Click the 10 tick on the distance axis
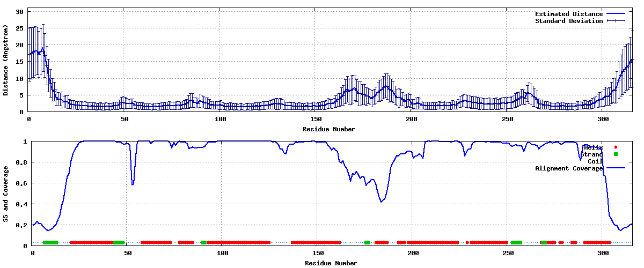644x268 pixels. pos(20,79)
